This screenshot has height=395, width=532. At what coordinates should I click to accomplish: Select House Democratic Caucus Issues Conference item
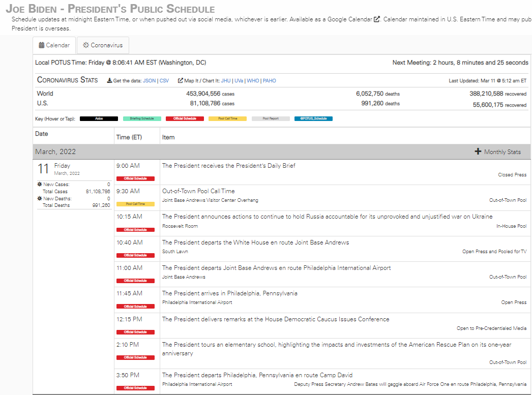276,319
